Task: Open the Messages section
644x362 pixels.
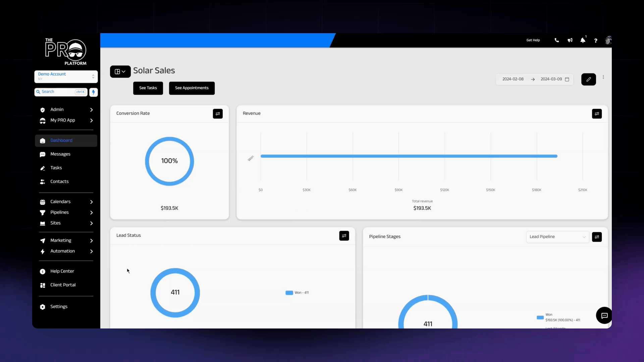Action: click(x=60, y=154)
